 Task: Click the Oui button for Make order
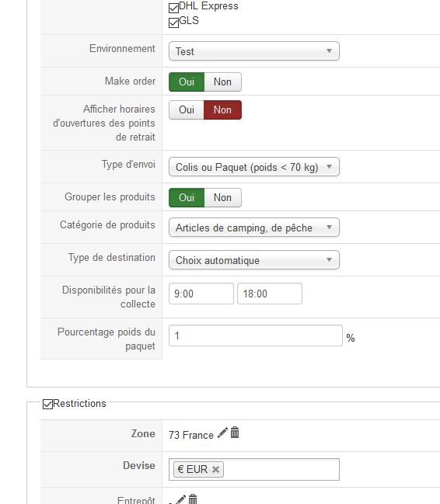point(187,82)
